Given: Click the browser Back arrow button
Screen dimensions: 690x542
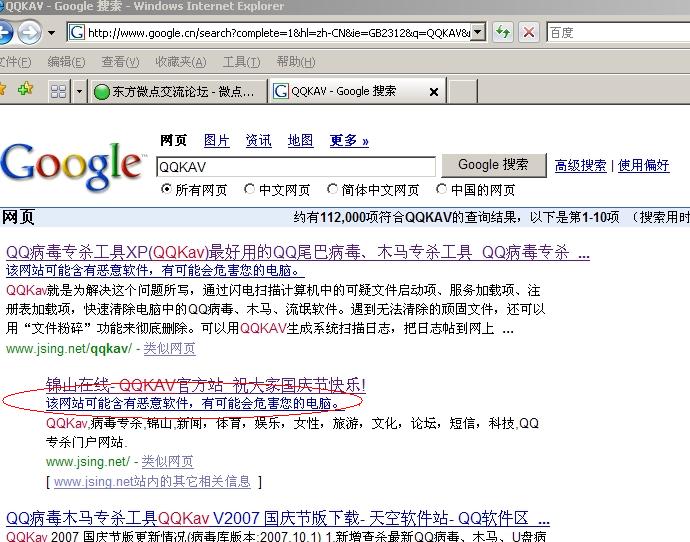Looking at the screenshot, I should 4,32.
